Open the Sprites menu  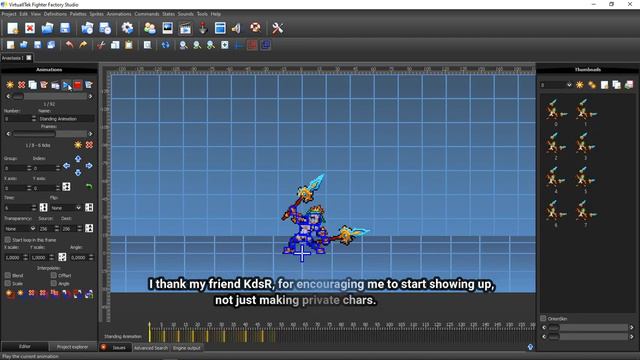click(97, 14)
